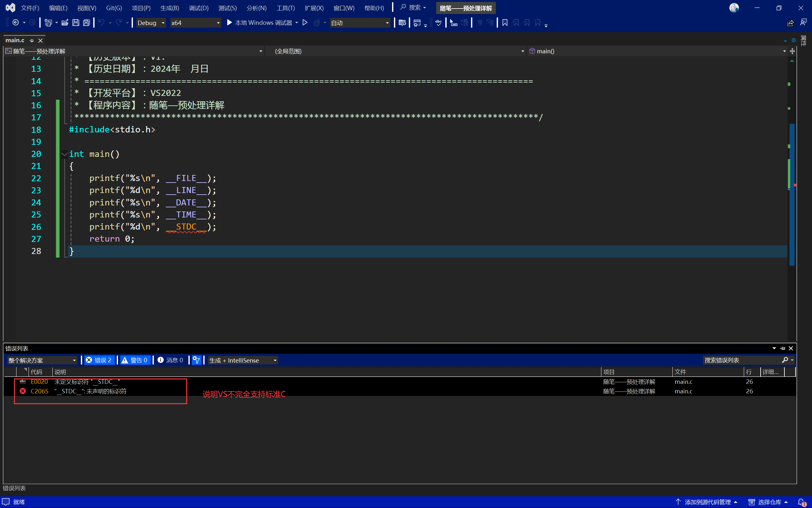Viewport: 812px width, 508px height.
Task: Click the editor settings gear icon
Action: pyautogui.click(x=794, y=40)
